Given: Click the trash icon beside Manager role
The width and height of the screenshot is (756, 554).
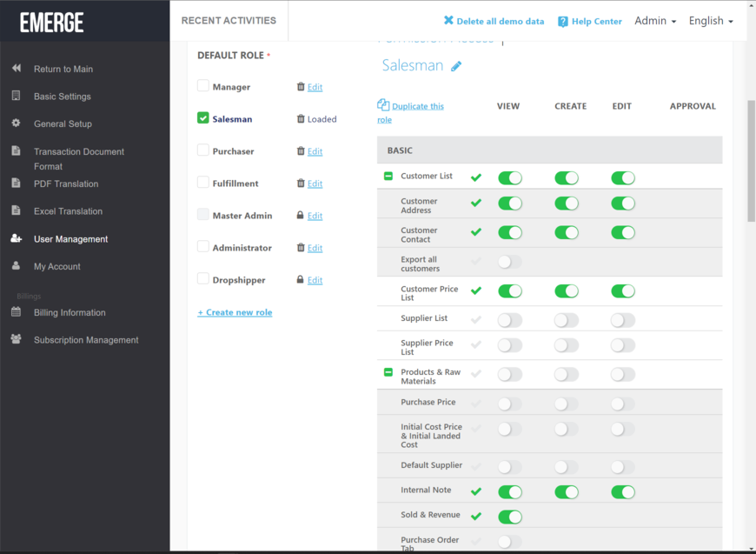Looking at the screenshot, I should (301, 87).
